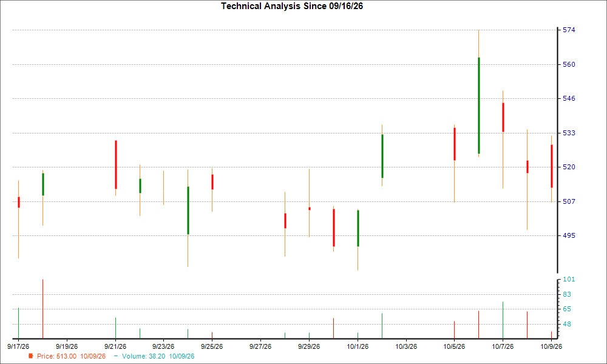
Task: Click the green volume bar above 10/7/26
Action: pos(503,320)
